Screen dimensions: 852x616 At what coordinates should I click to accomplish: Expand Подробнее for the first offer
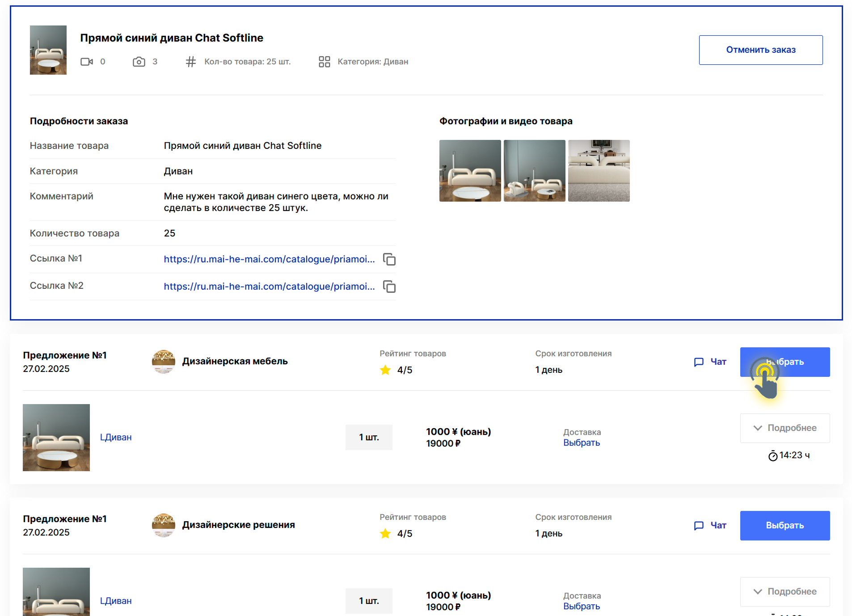click(785, 428)
